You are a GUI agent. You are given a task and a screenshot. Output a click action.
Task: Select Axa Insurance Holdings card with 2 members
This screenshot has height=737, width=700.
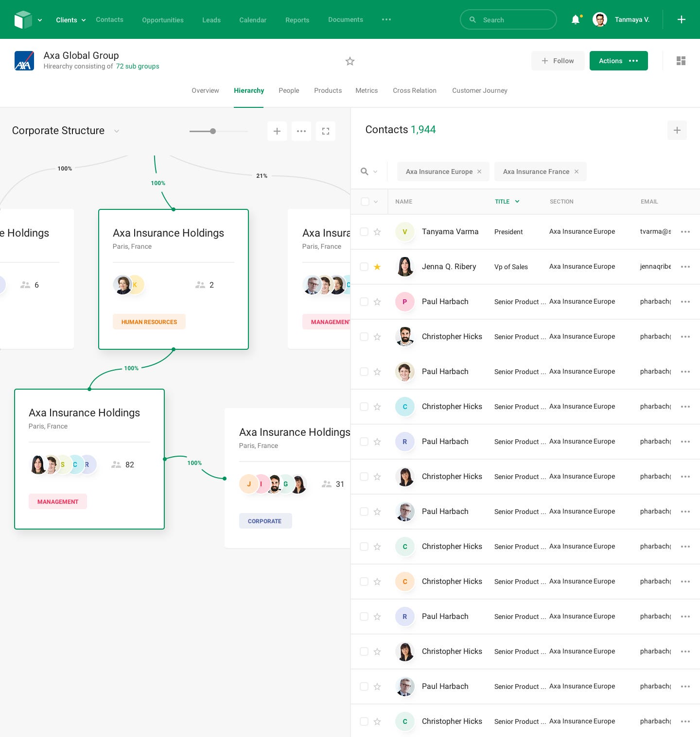pyautogui.click(x=174, y=279)
